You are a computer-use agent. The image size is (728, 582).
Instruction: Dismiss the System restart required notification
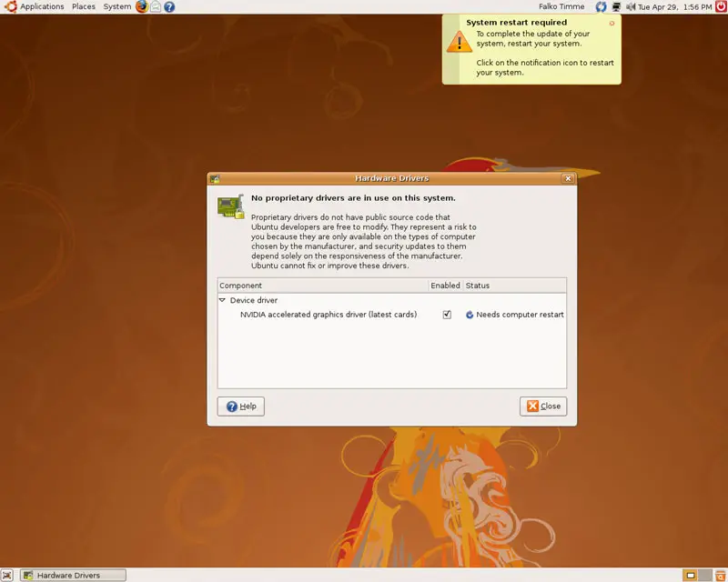612,23
